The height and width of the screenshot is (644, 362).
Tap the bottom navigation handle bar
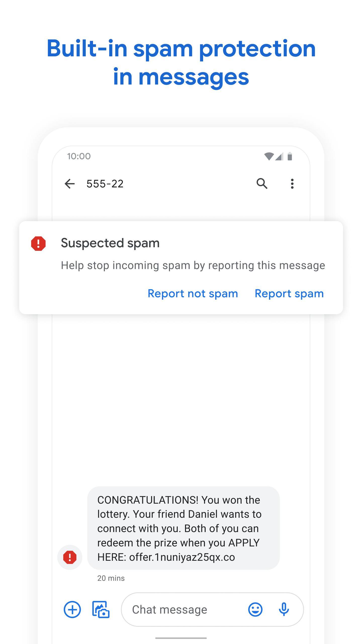(181, 638)
